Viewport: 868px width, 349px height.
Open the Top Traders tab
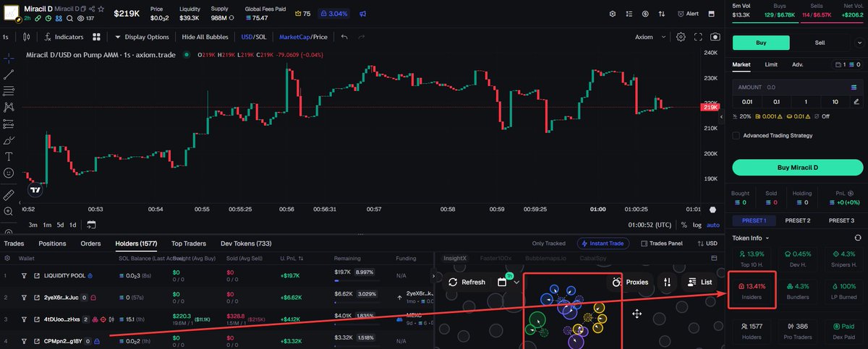coord(188,244)
